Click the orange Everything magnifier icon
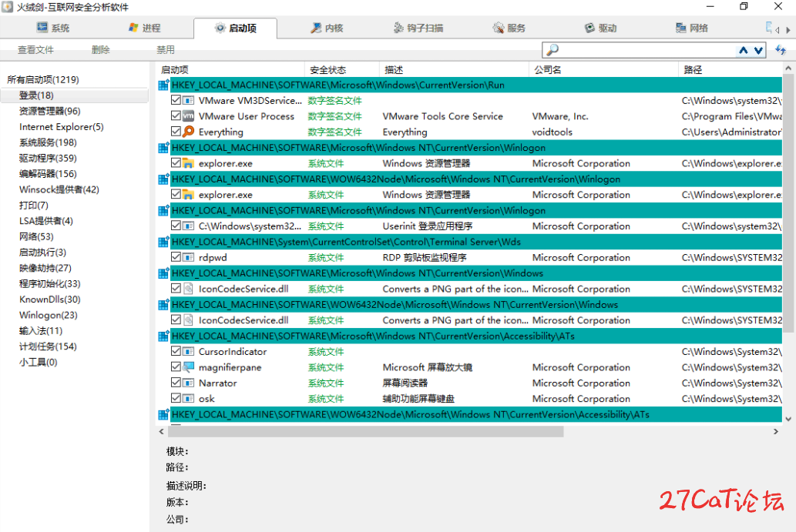The width and height of the screenshot is (796, 532). point(188,132)
